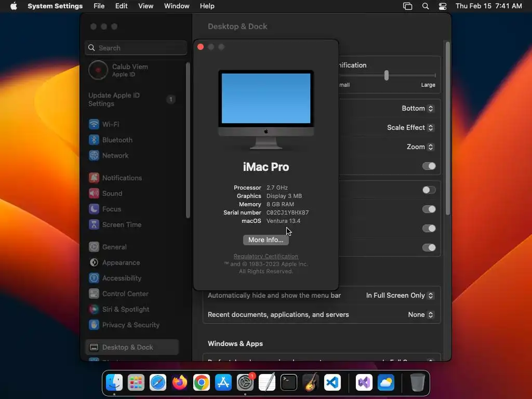This screenshot has width=532, height=399.
Task: Click the sidebar scrollbar
Action: tap(188, 140)
